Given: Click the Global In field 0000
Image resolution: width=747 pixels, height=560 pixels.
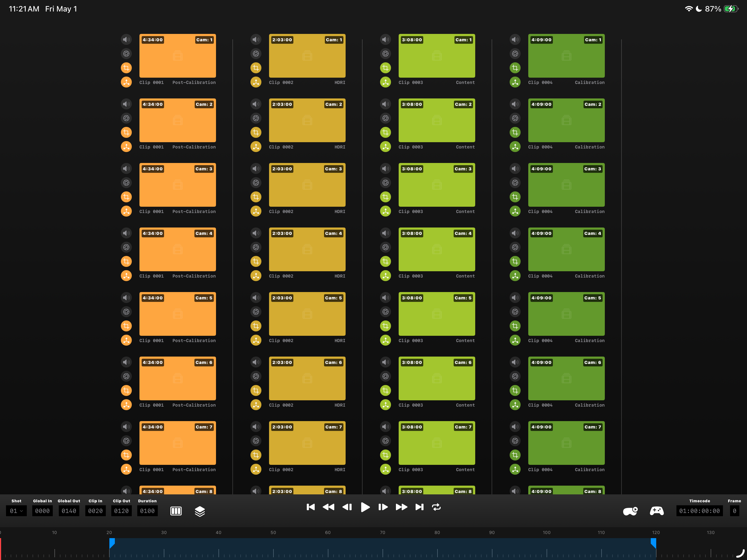Looking at the screenshot, I should [42, 511].
